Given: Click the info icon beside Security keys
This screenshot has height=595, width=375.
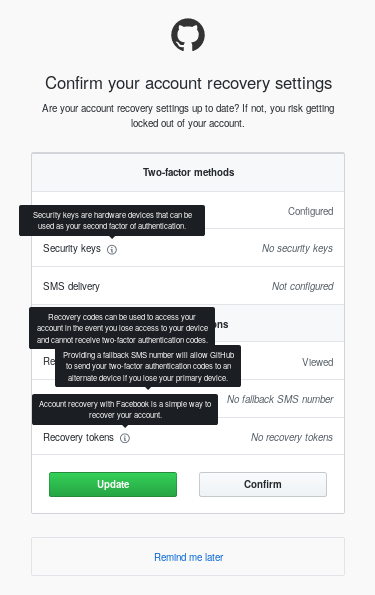Looking at the screenshot, I should click(x=112, y=249).
